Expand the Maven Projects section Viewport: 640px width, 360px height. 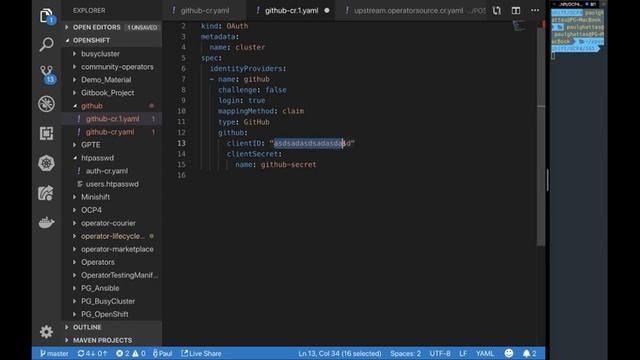click(112, 340)
